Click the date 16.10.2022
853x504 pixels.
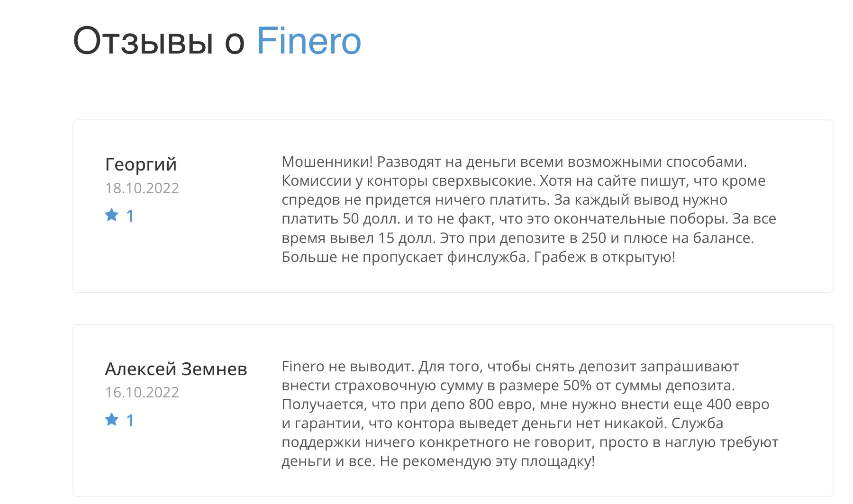coord(142,392)
